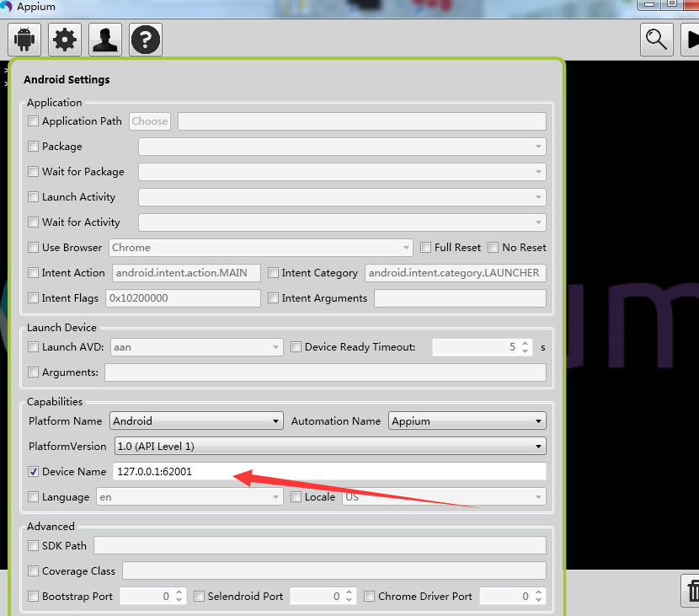Focus the Device Name 127.0.0.1:62001 field
Screen dimensions: 699x616
tap(330, 471)
